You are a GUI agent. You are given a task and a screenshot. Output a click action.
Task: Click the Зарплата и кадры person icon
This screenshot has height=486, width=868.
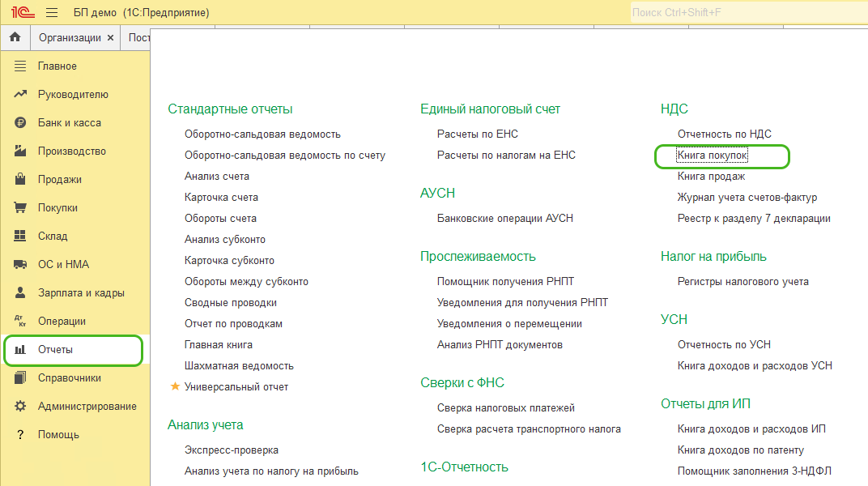(21, 293)
